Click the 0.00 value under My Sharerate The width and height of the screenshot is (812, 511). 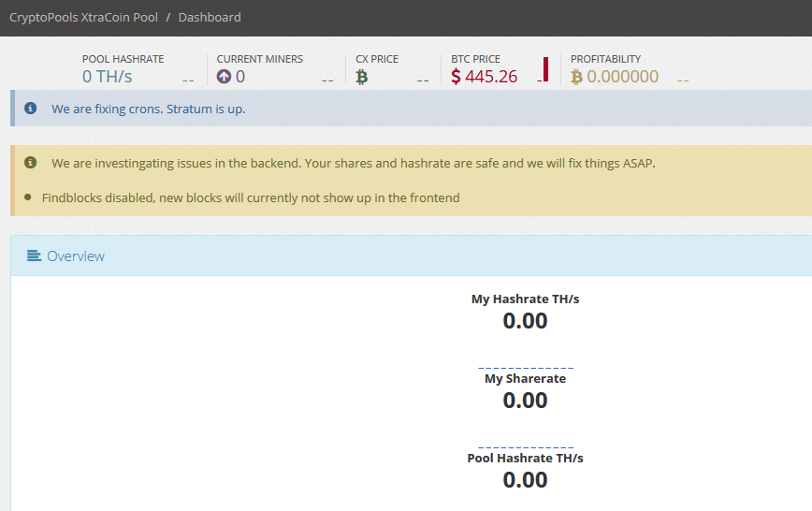[x=525, y=400]
